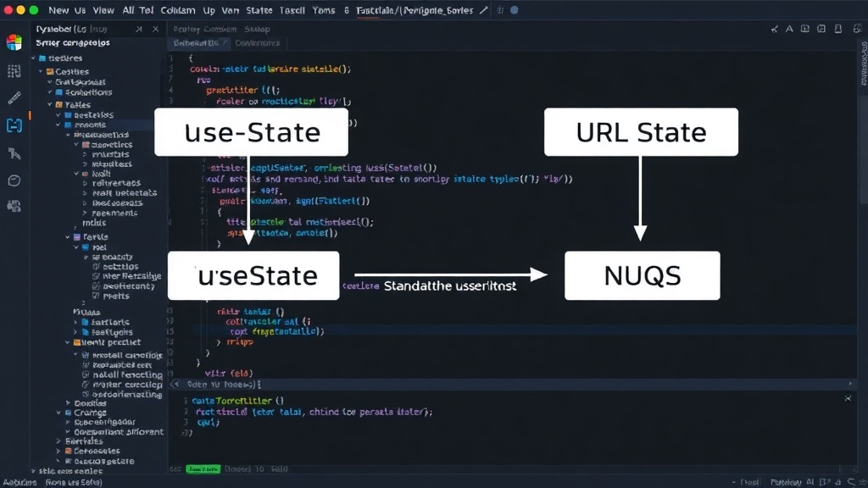Click the square icon with the diagonal mark in the toolbar
The image size is (868, 488).
pos(821,29)
